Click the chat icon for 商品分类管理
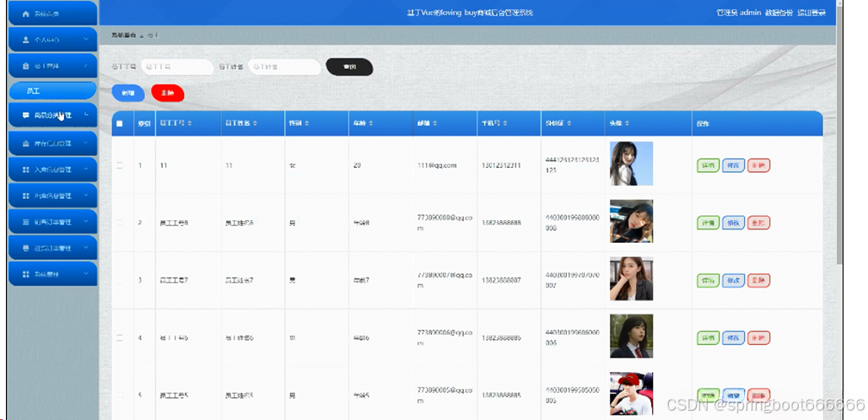The image size is (868, 420). pyautogui.click(x=25, y=116)
